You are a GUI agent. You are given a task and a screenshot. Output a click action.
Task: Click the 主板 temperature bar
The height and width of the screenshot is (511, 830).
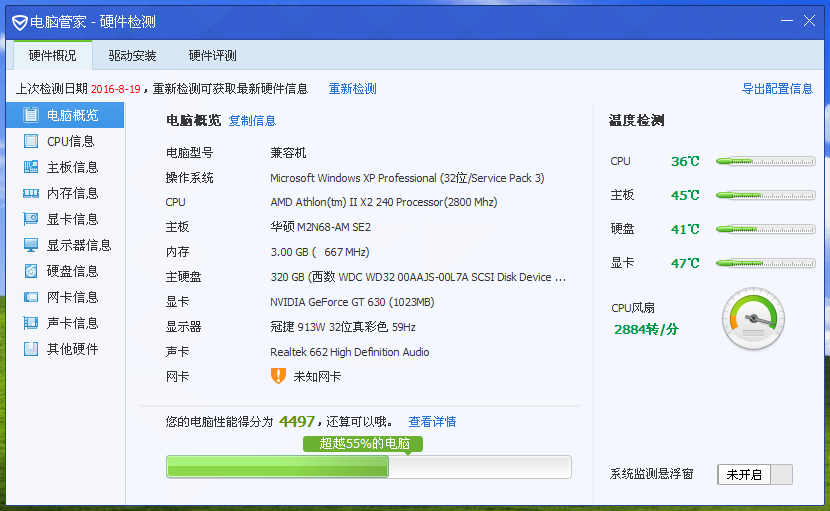(765, 195)
